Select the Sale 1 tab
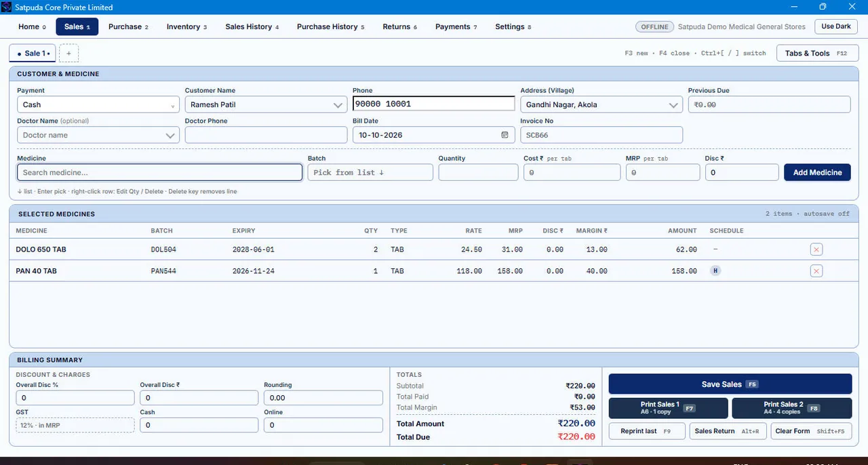Viewport: 868px width, 465px height. [x=33, y=53]
